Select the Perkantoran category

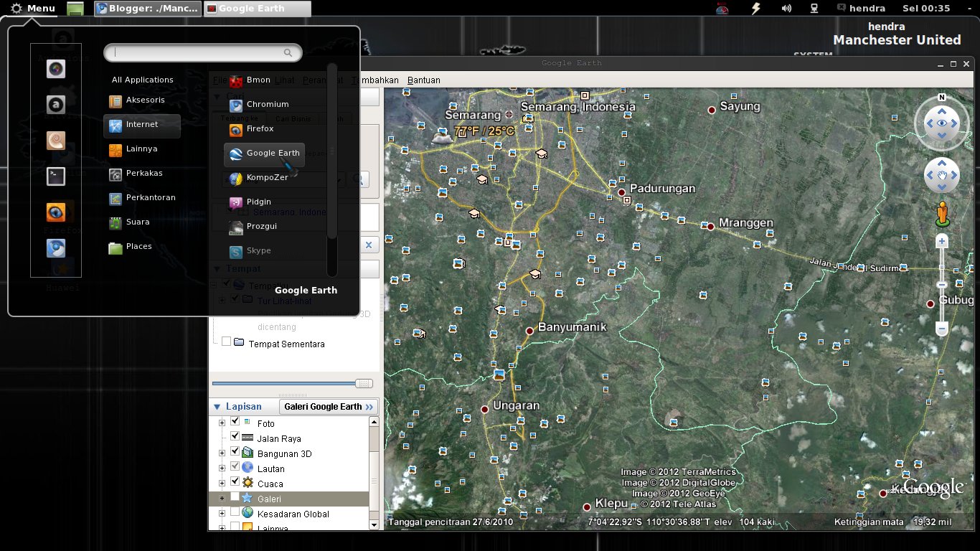point(141,198)
